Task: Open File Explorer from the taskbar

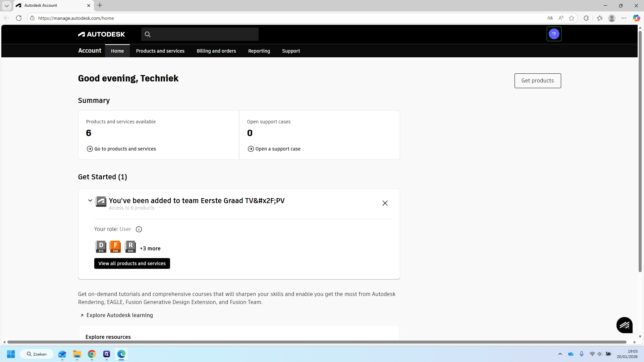Action: pyautogui.click(x=77, y=354)
